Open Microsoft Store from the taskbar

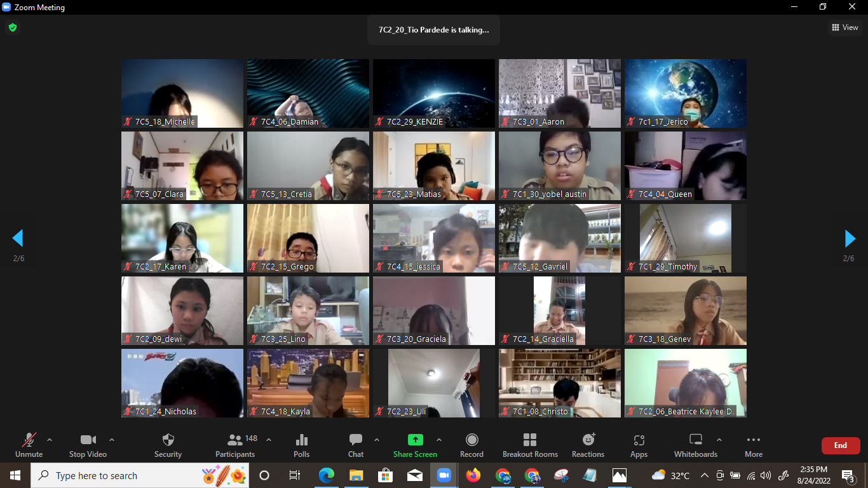pos(385,475)
